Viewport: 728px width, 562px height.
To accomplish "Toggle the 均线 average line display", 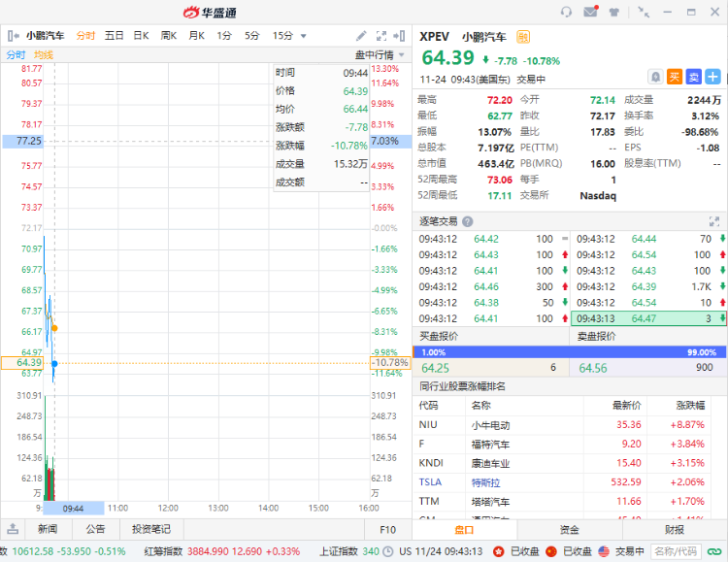I will pos(44,55).
